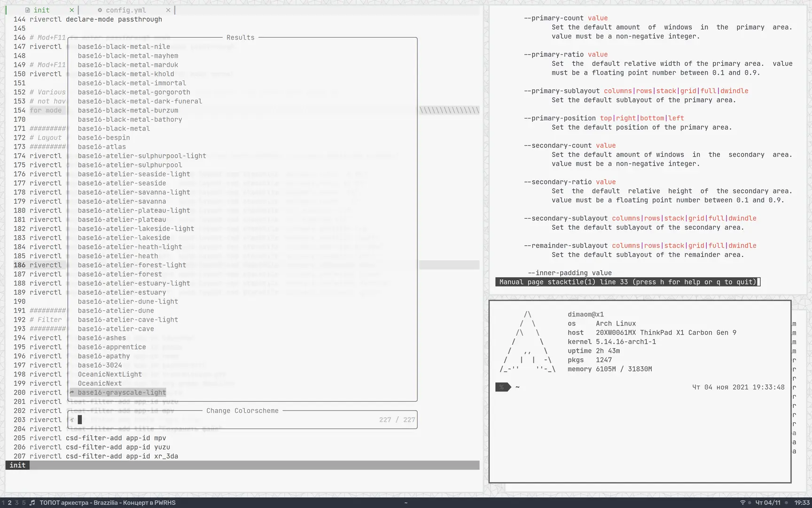The width and height of the screenshot is (812, 508).
Task: Pick base16-atelier-lakeside from results
Action: tap(124, 238)
